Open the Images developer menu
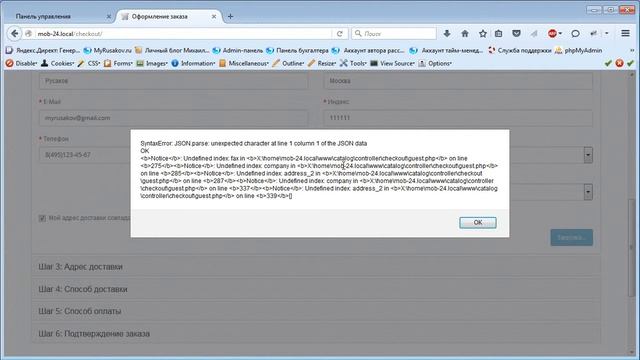Image resolution: width=640 pixels, height=360 pixels. [x=152, y=63]
